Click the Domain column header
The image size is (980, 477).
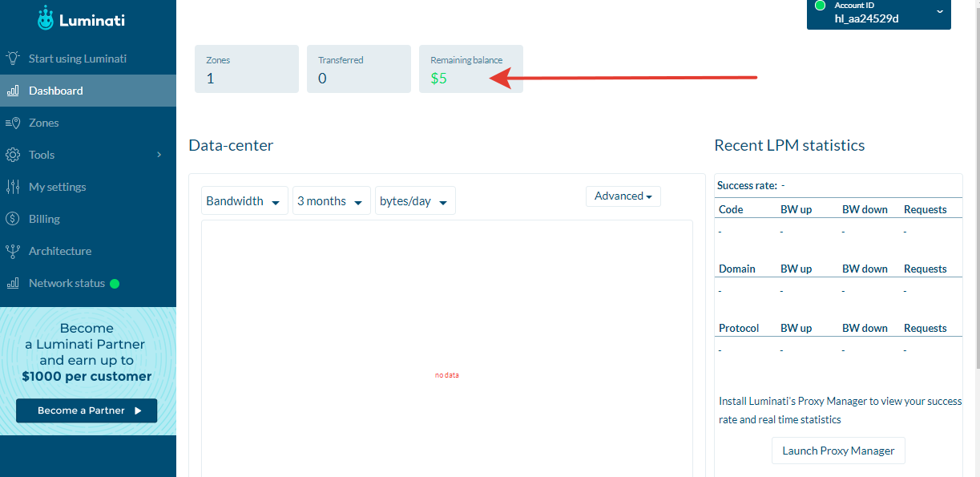point(737,269)
